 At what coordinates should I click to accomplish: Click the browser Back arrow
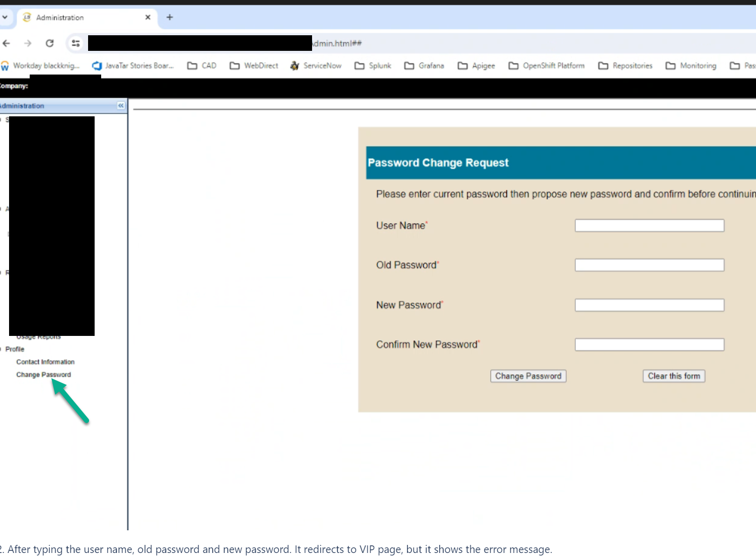point(6,43)
